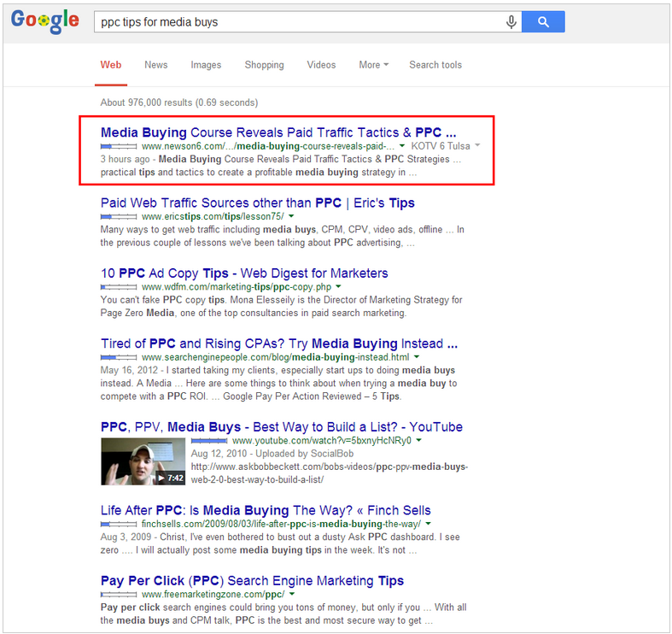Click the PageRank bar beside wdfm.com
This screenshot has width=672, height=634.
pos(119,287)
